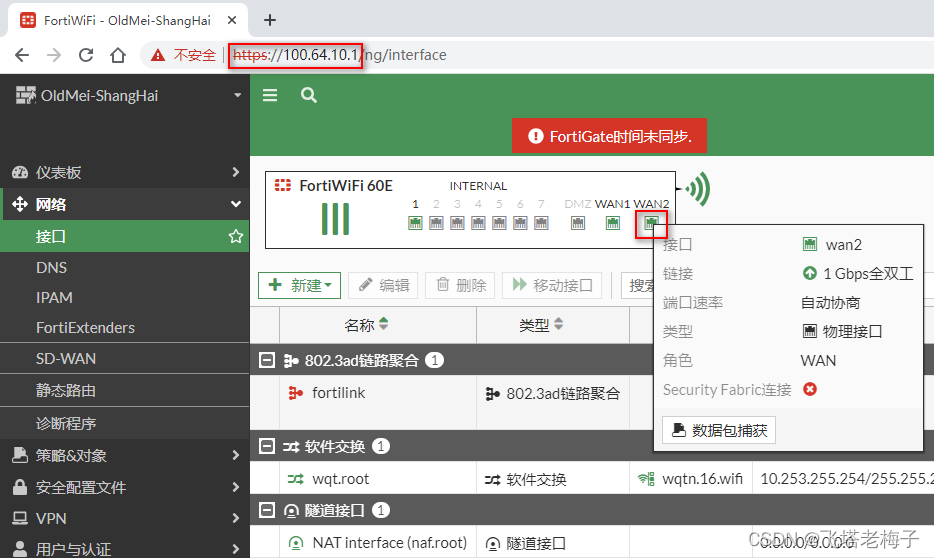
Task: Favorite the 接口 page with the star icon
Action: click(x=236, y=236)
